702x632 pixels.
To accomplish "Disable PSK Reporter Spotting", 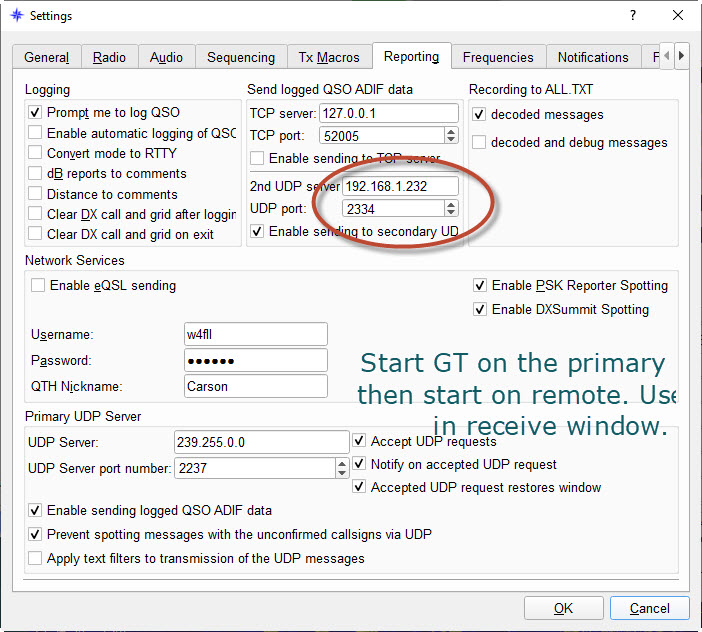I will (x=480, y=286).
